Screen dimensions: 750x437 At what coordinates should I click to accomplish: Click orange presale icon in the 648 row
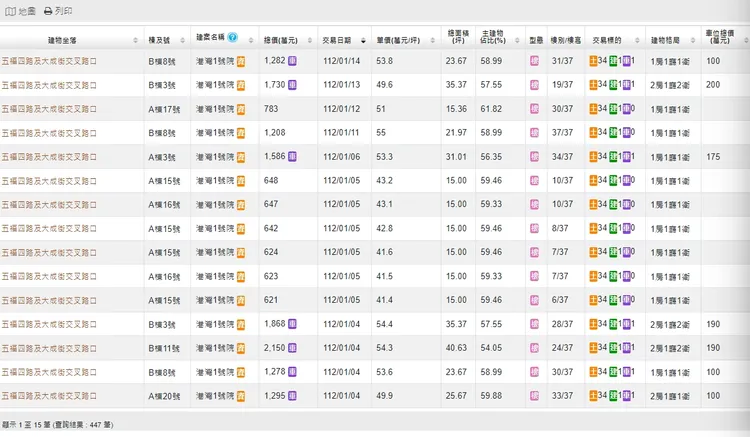click(241, 181)
